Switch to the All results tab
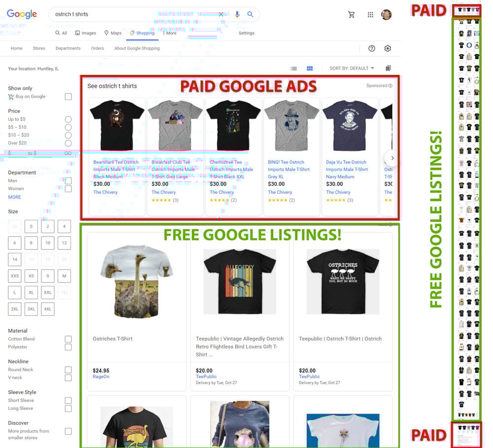This screenshot has width=493, height=448. [61, 33]
